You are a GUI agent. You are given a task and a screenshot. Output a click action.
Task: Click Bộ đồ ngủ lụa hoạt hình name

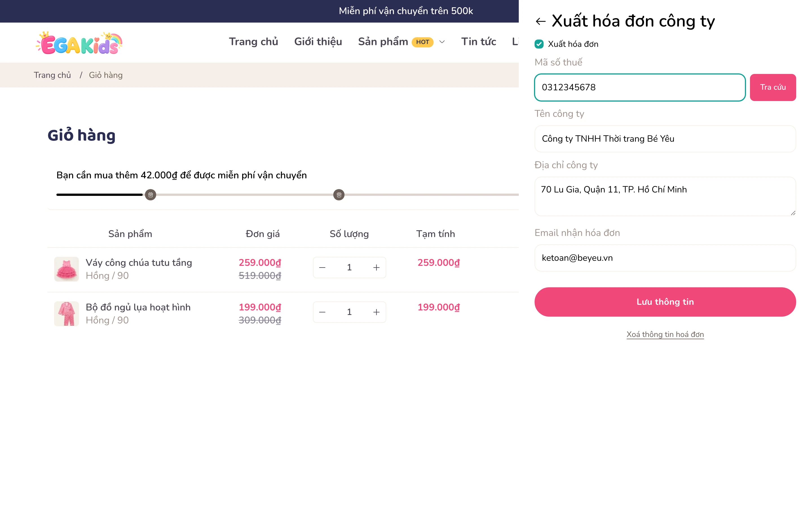click(138, 307)
